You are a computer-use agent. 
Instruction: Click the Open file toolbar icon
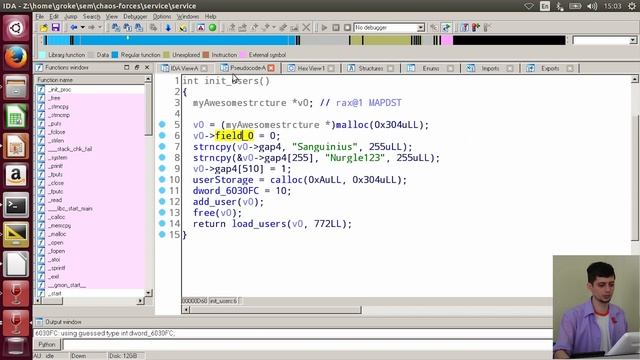[44, 28]
